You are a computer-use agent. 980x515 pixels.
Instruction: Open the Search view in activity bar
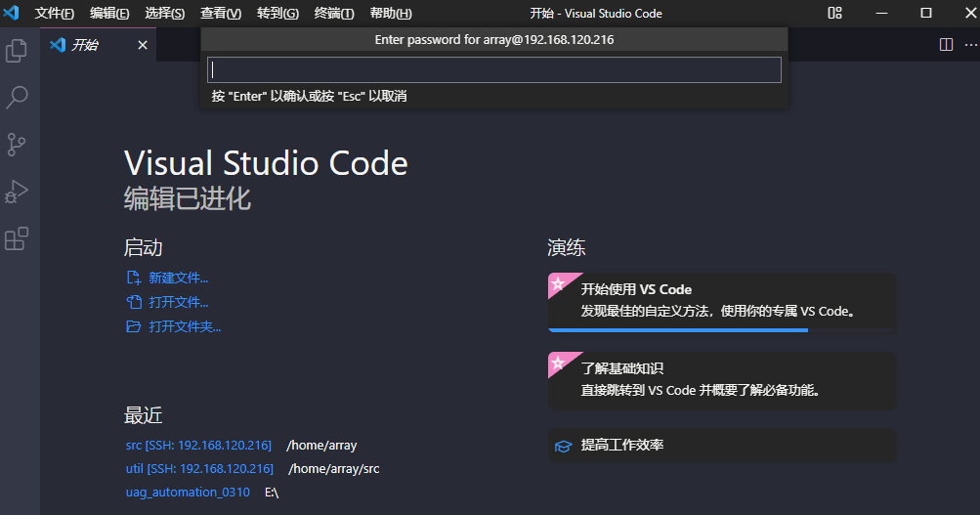pos(17,98)
